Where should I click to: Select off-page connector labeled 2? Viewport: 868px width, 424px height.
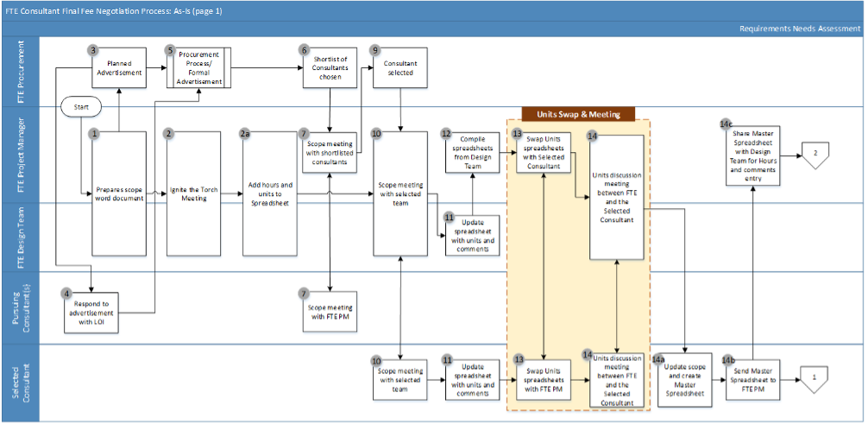pos(814,155)
